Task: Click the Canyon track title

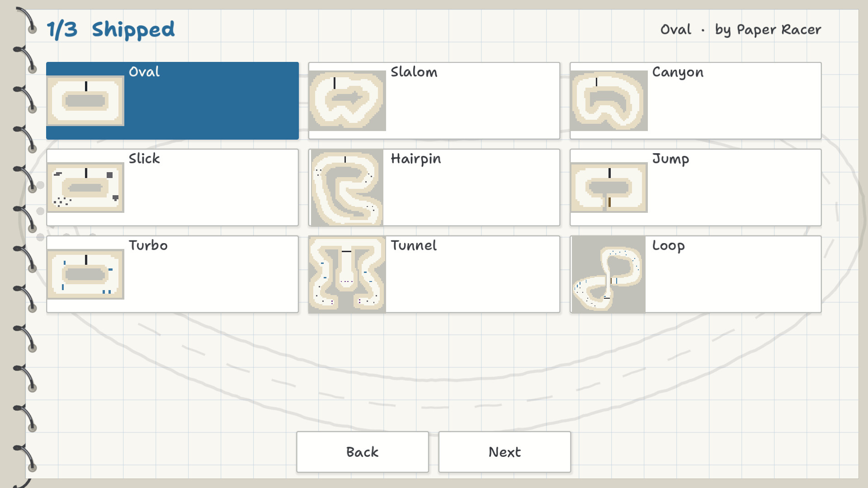Action: click(678, 73)
